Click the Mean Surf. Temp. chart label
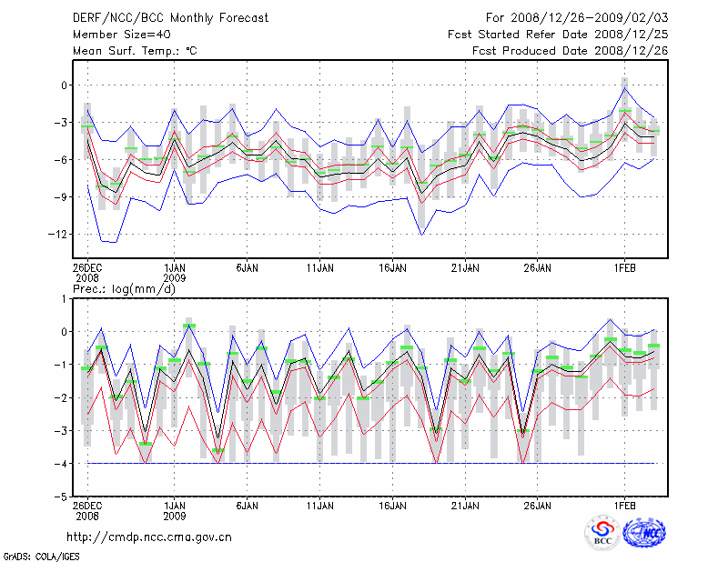 pyautogui.click(x=135, y=51)
